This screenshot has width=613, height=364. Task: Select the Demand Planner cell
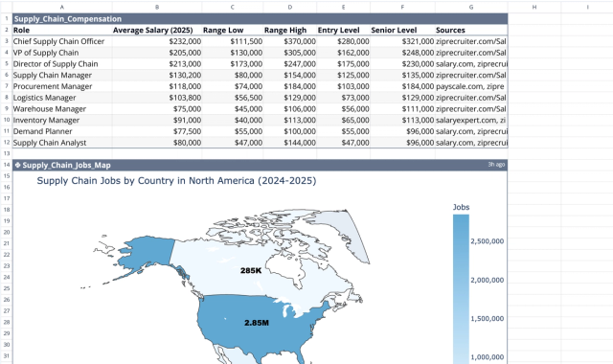click(62, 131)
